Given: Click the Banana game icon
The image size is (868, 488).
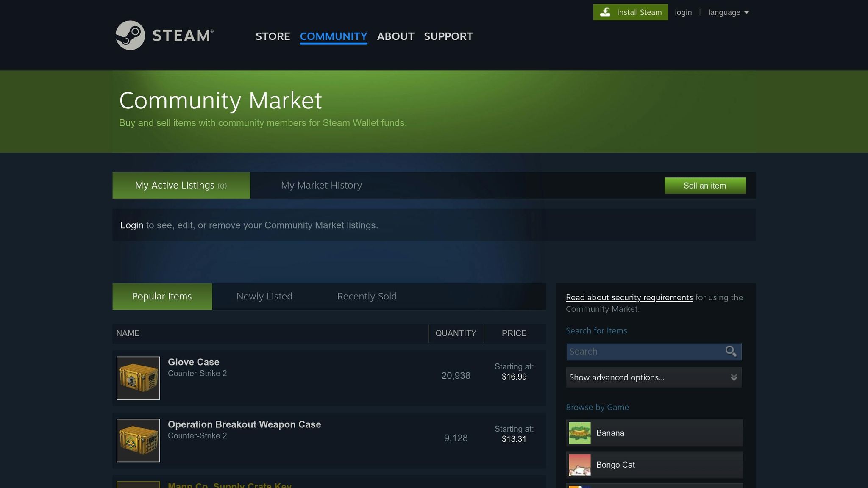Looking at the screenshot, I should click(x=579, y=433).
